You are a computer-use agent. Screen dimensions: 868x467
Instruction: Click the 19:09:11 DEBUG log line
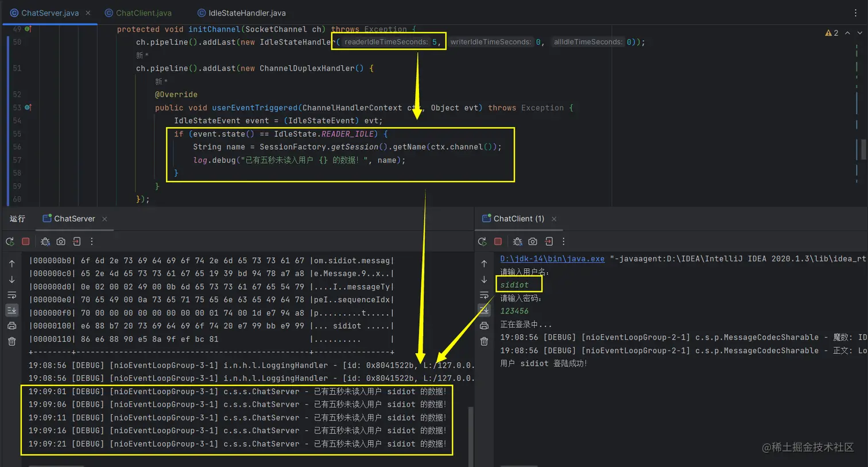click(x=237, y=418)
